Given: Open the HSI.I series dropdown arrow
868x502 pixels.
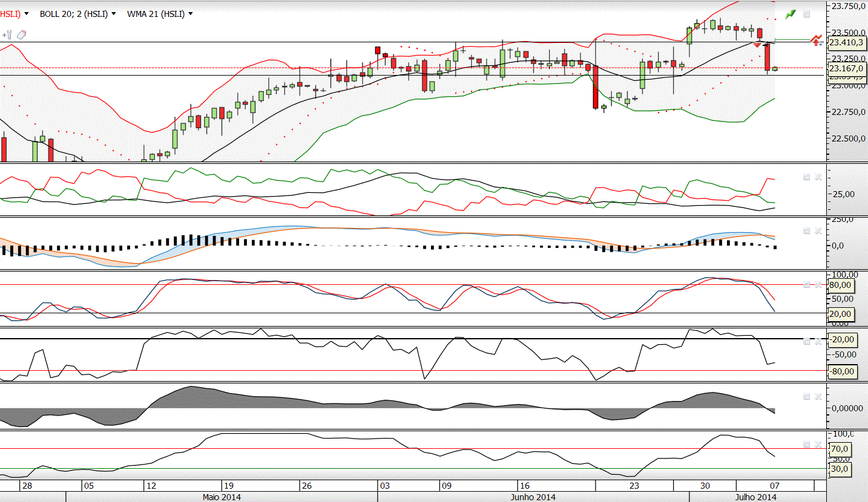Looking at the screenshot, I should [27, 14].
